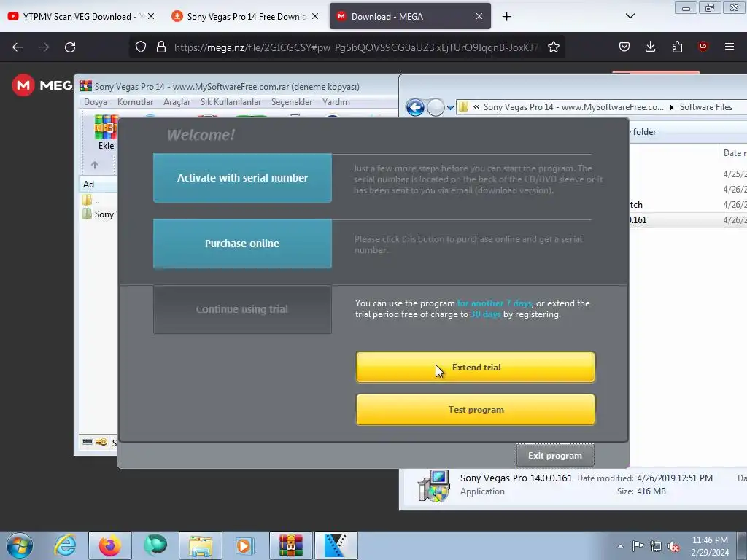Open Firefox downloads panel
Viewport: 747px width, 560px height.
click(x=650, y=47)
